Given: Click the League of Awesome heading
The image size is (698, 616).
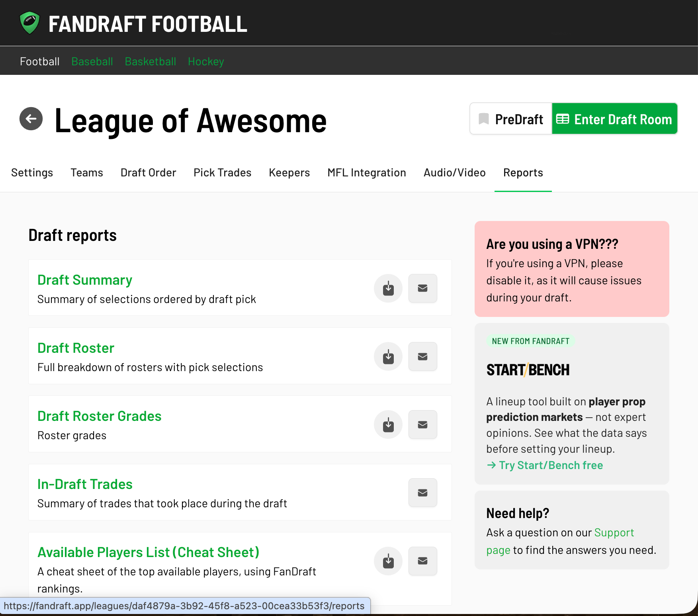Looking at the screenshot, I should point(190,121).
